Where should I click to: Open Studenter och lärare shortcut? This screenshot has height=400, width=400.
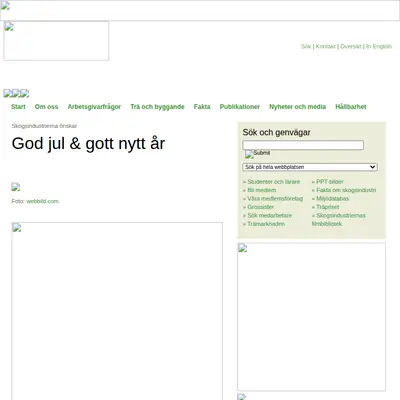[x=273, y=182]
